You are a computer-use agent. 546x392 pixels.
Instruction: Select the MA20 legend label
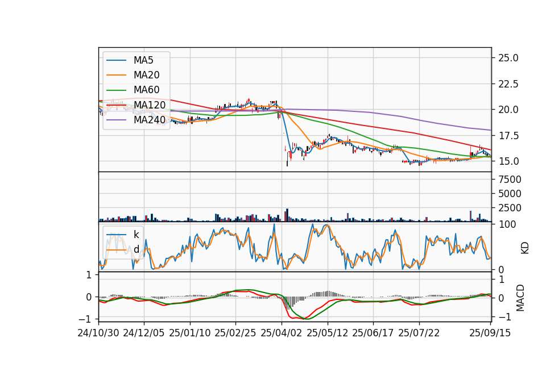tap(146, 75)
